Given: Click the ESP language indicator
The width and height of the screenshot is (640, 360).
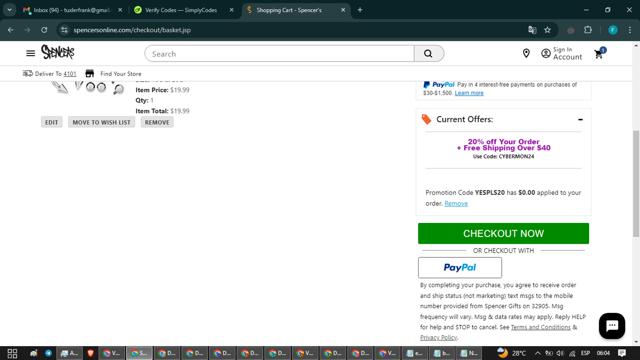Looking at the screenshot, I should tap(585, 353).
